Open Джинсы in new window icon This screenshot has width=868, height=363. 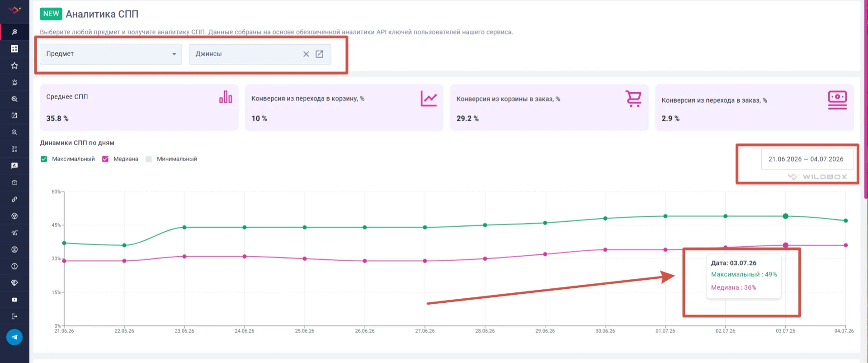click(320, 54)
